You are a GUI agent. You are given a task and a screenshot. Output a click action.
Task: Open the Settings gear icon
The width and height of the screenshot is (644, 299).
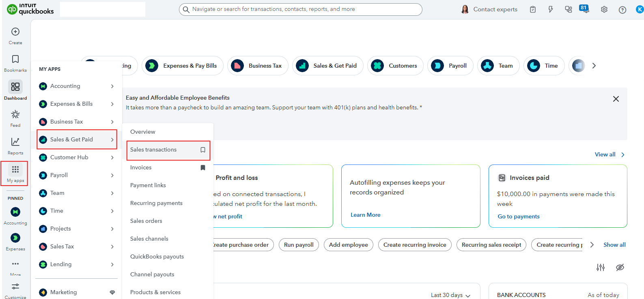tap(604, 9)
